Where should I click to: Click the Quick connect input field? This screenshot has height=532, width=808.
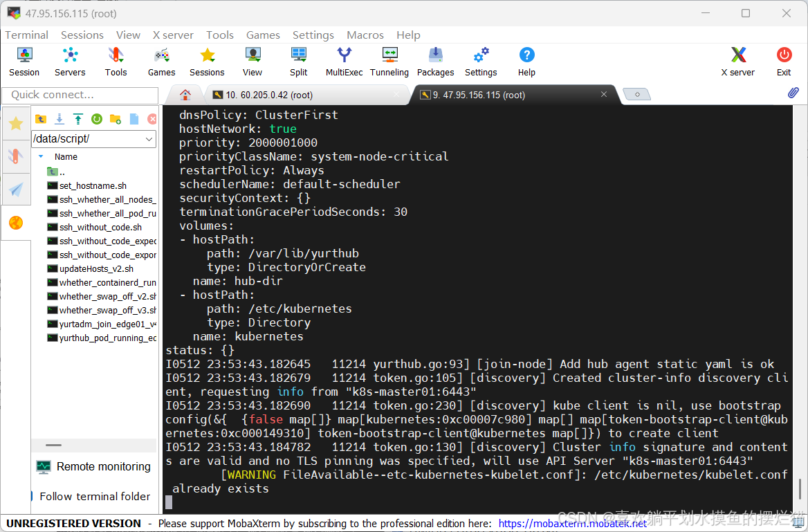[x=80, y=95]
